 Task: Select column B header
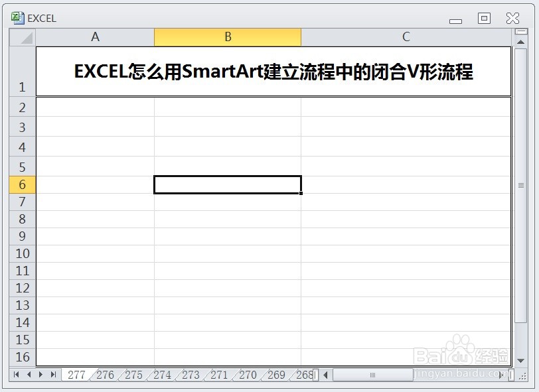[x=228, y=37]
